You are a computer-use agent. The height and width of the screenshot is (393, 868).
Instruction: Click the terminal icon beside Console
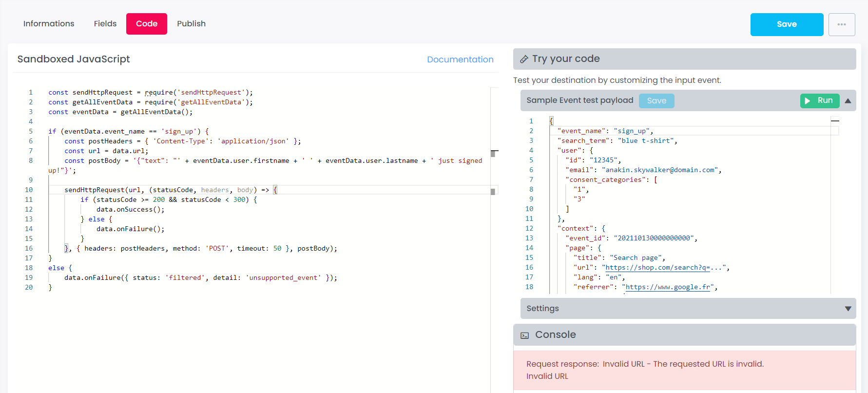click(x=524, y=335)
